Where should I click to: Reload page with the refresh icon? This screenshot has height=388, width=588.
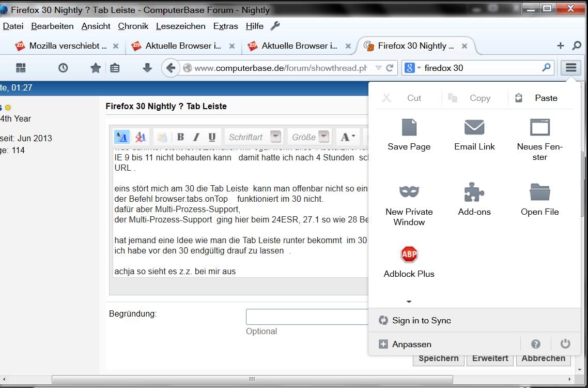(390, 68)
